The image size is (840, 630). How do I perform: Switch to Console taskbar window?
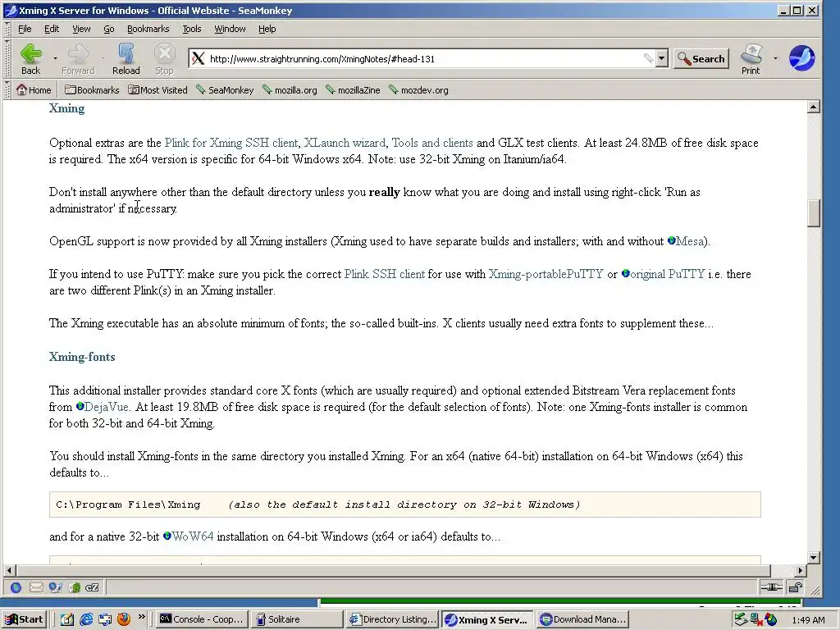(203, 620)
